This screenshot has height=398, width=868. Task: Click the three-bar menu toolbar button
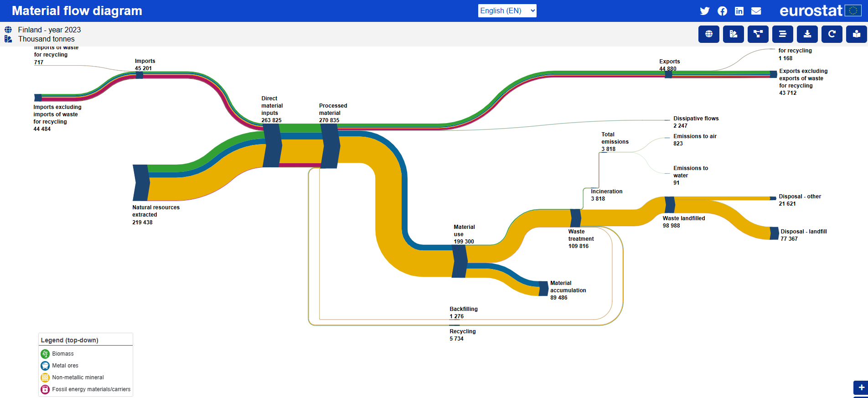[x=782, y=34]
